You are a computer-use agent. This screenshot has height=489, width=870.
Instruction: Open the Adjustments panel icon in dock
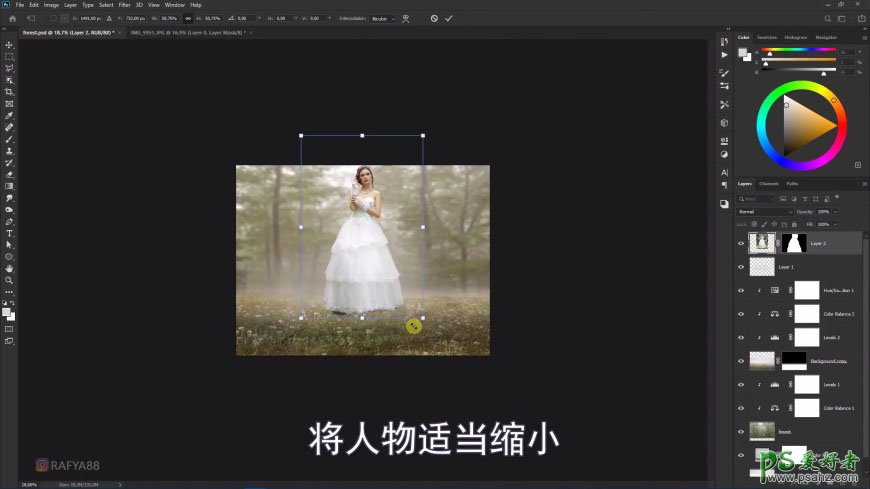pos(724,154)
